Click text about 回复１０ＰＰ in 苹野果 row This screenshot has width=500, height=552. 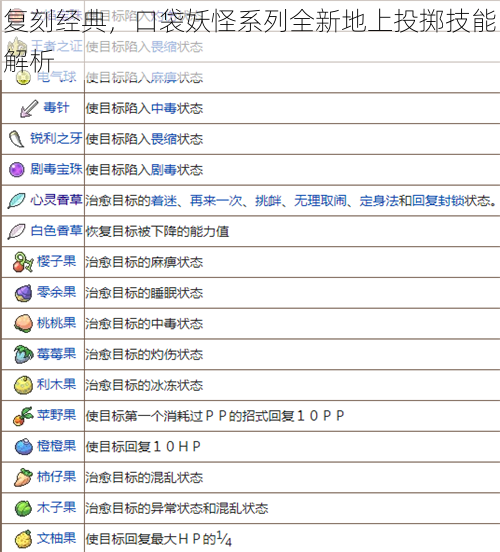215,416
